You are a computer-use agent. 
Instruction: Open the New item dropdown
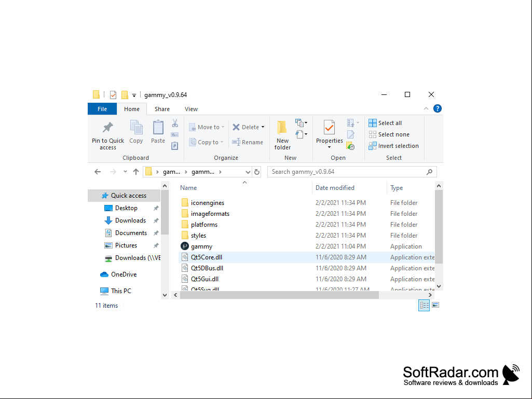(301, 123)
